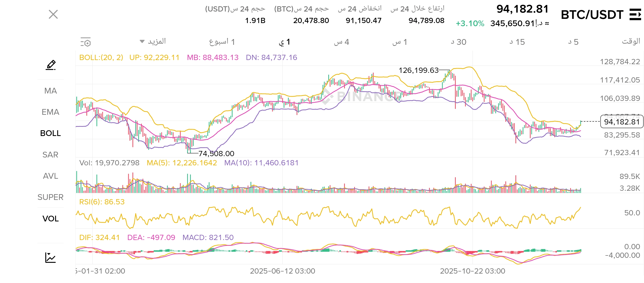Open the chart settings icon beside the intervals

pyautogui.click(x=86, y=42)
